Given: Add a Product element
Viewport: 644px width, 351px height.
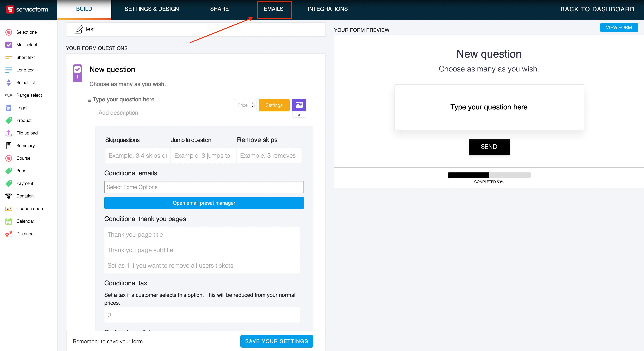Looking at the screenshot, I should click(19, 120).
